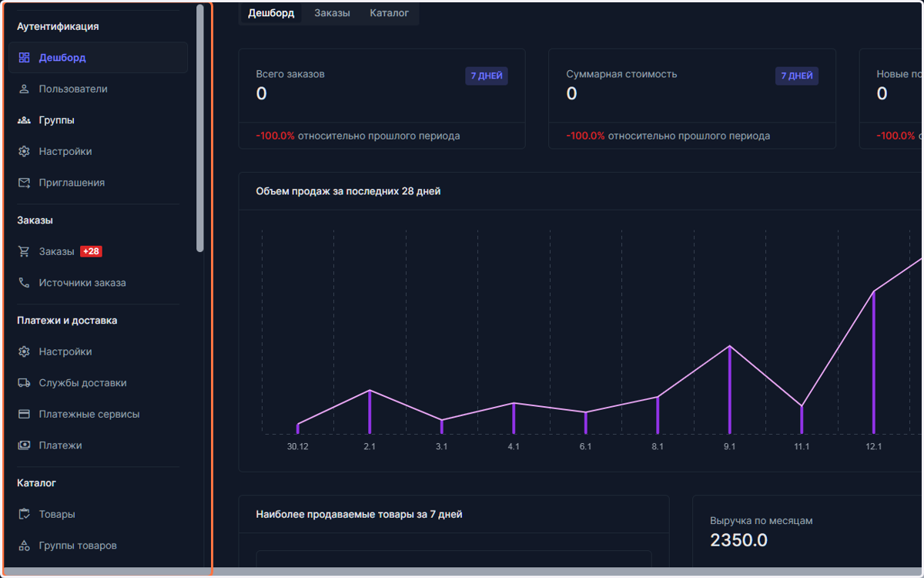The image size is (924, 578).
Task: Click the 11.1 data bar in sales chart
Action: 802,420
